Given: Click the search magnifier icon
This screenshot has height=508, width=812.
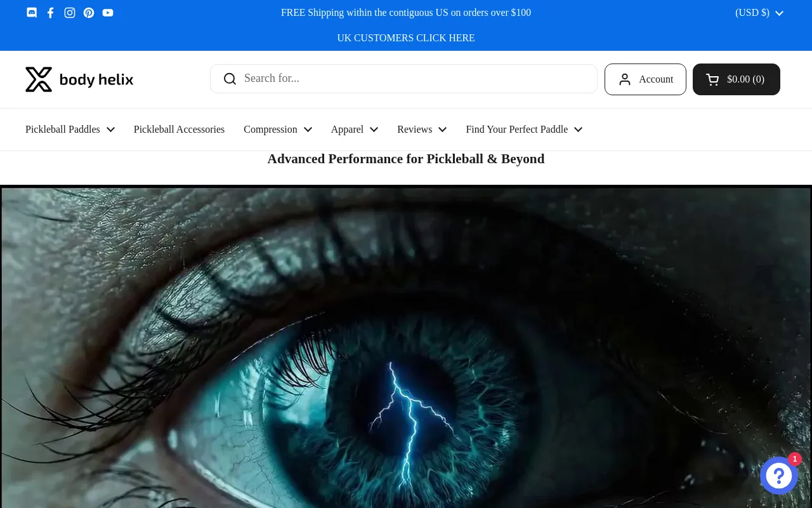Looking at the screenshot, I should [x=230, y=79].
